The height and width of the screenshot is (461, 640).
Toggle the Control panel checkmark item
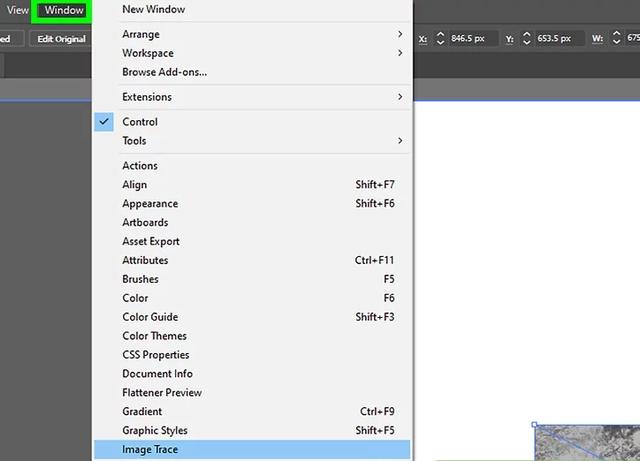(x=252, y=122)
